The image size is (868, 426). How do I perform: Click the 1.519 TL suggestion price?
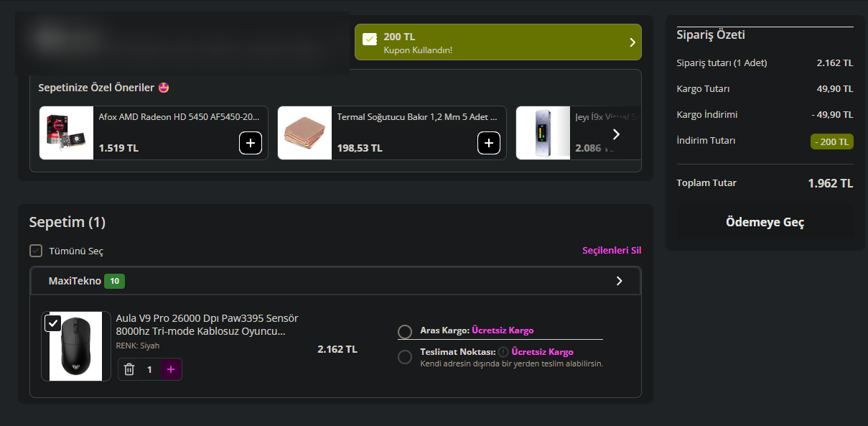point(118,148)
